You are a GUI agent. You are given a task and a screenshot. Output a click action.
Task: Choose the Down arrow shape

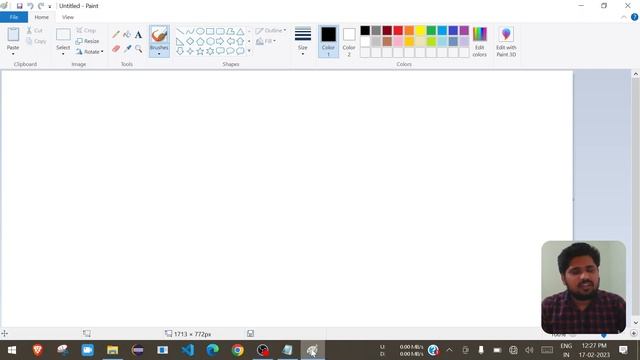coord(180,51)
